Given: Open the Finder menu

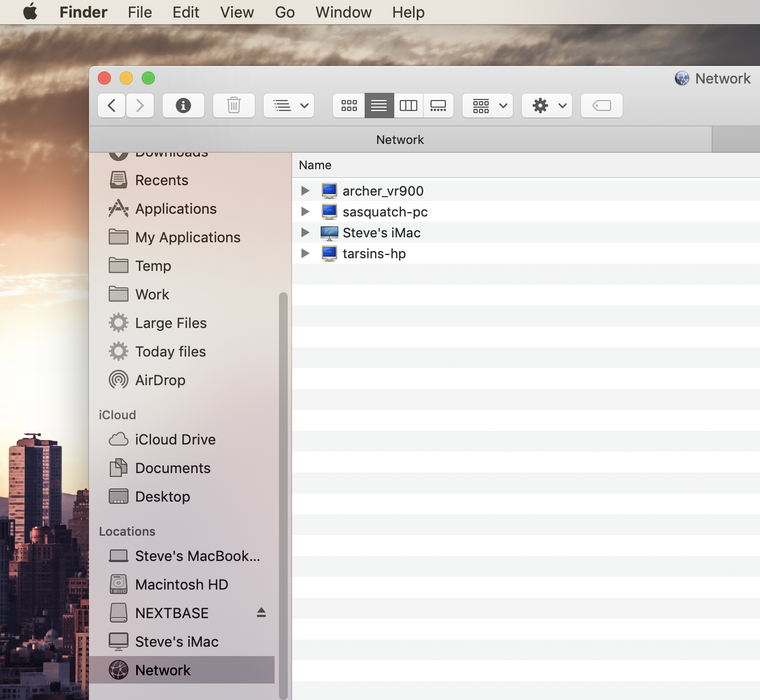Looking at the screenshot, I should [83, 12].
